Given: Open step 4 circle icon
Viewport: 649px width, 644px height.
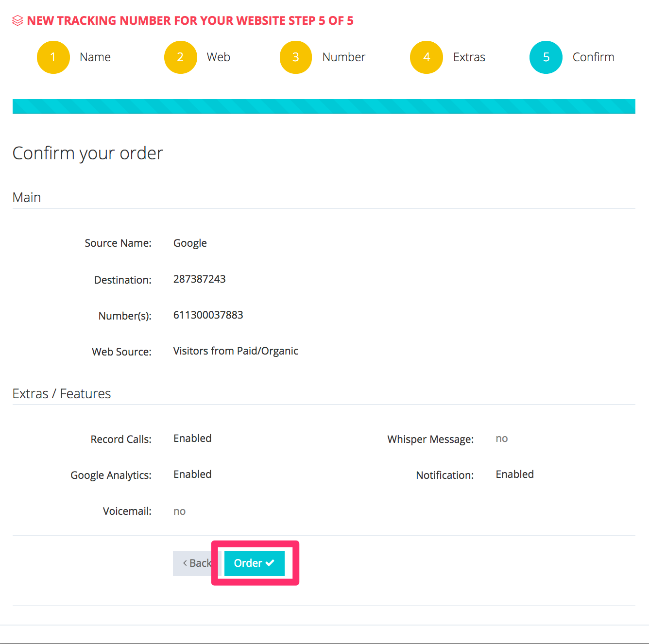Looking at the screenshot, I should point(426,57).
